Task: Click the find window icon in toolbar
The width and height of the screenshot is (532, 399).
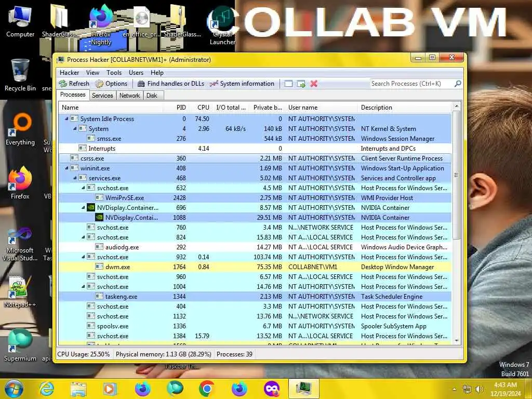Action: click(288, 84)
